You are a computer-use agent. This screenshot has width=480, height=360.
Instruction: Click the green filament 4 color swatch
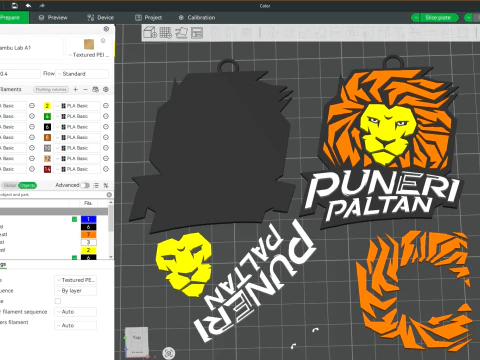[47, 116]
